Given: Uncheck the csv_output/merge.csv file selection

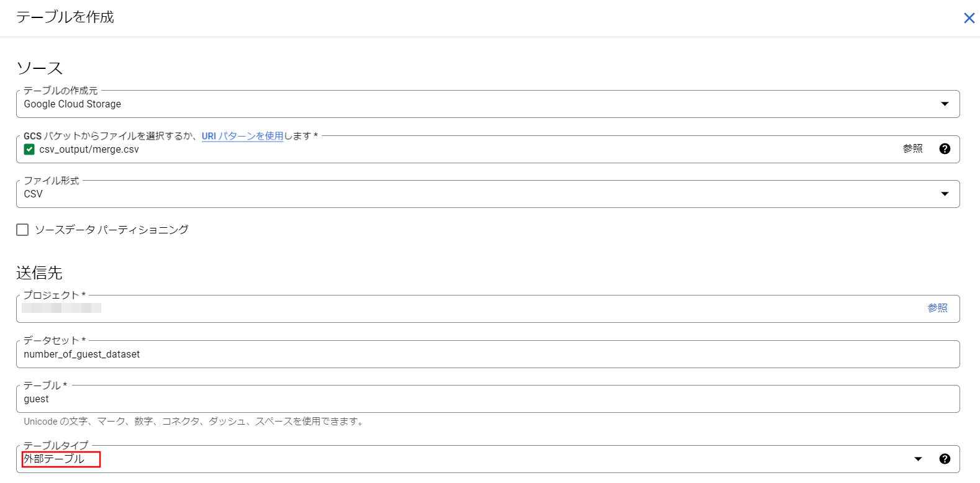Looking at the screenshot, I should [x=29, y=149].
